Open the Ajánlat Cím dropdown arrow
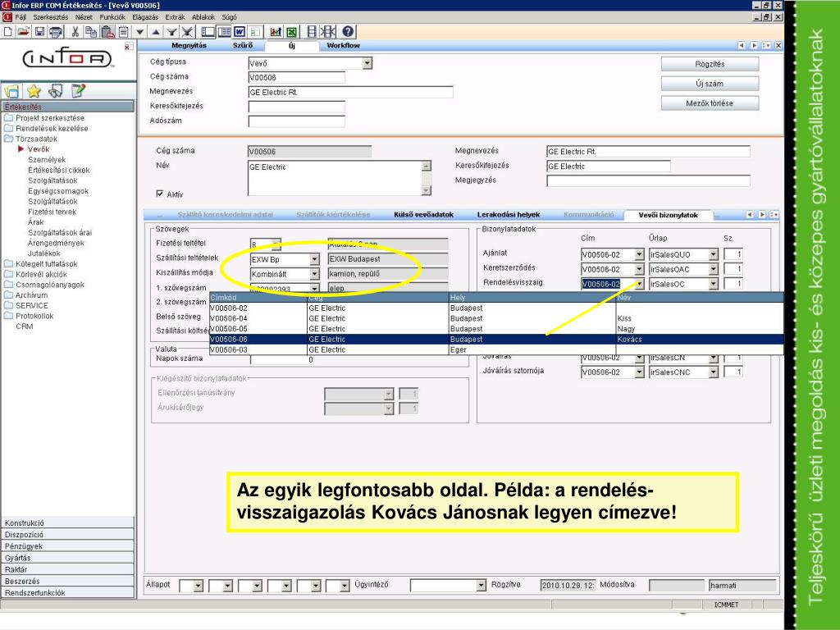 pyautogui.click(x=639, y=254)
